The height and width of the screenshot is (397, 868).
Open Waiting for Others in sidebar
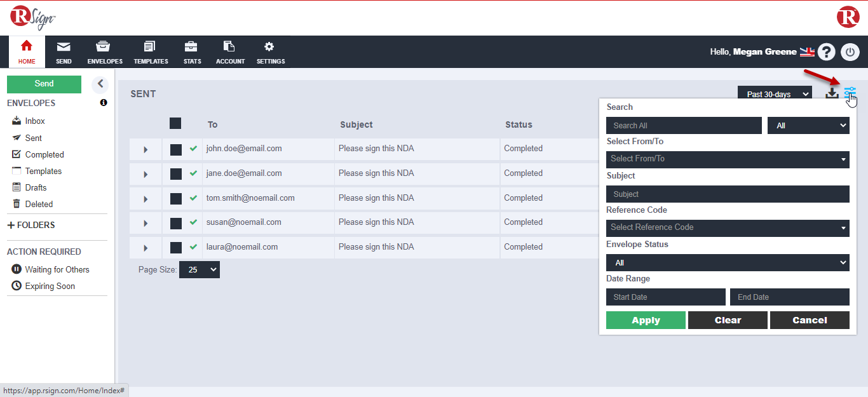pyautogui.click(x=57, y=269)
